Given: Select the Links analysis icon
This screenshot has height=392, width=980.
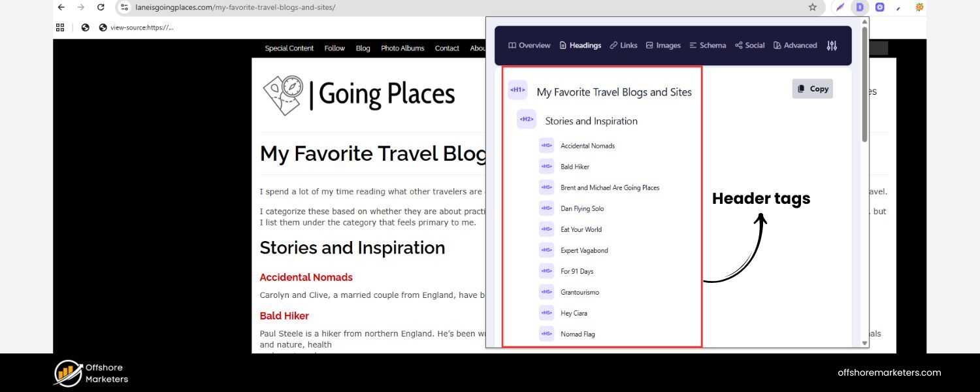Looking at the screenshot, I should (x=623, y=45).
